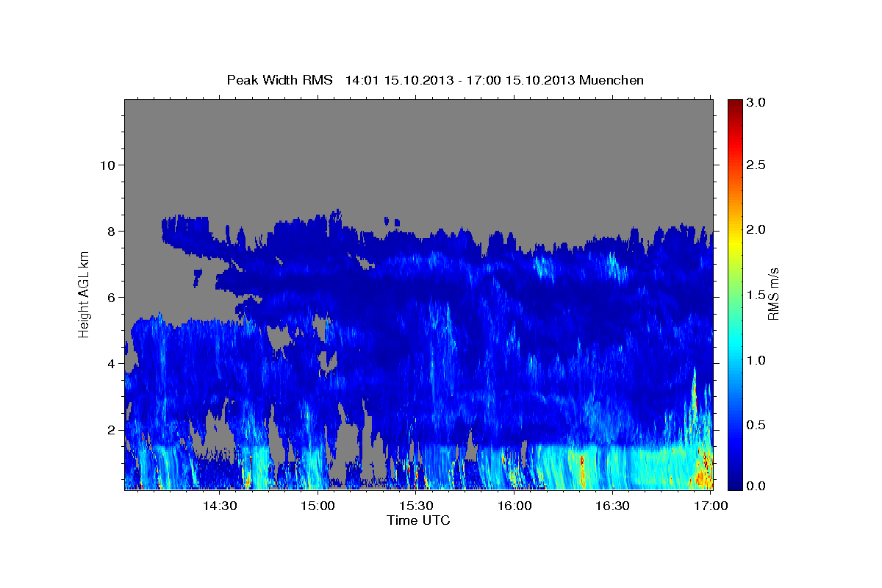Viewport: 882px width, 588px height.
Task: Click the dark blue bottom of the colorbar
Action: [x=734, y=484]
